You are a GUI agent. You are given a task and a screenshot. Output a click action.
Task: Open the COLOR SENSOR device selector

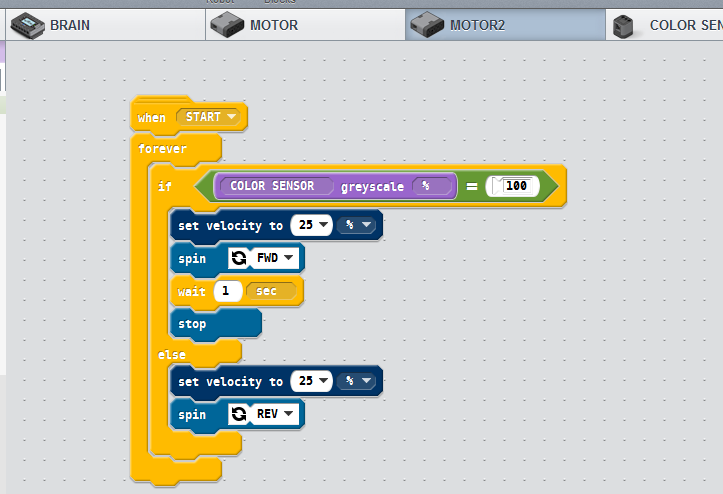(x=276, y=186)
